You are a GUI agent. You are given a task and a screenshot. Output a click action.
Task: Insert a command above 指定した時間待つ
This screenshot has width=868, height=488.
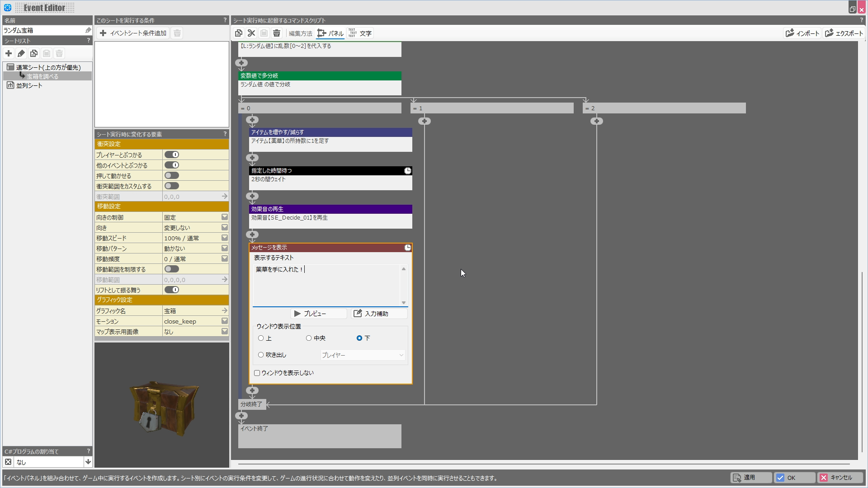click(252, 158)
